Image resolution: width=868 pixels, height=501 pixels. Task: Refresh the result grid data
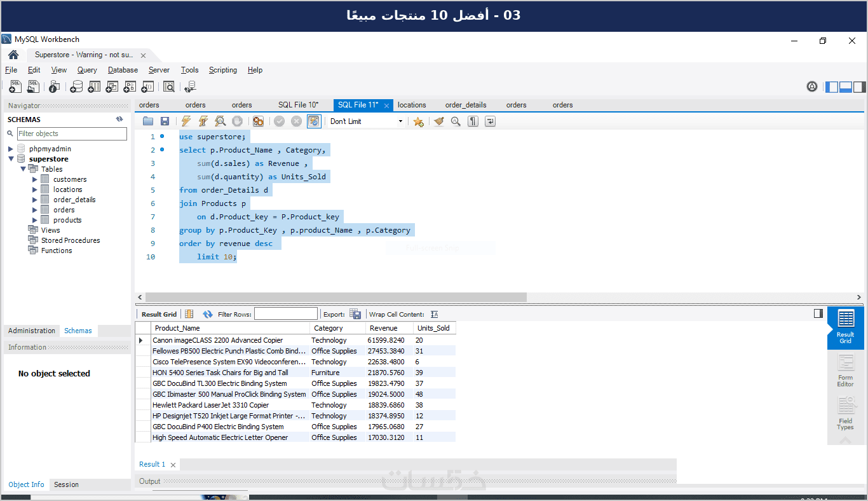coord(208,314)
